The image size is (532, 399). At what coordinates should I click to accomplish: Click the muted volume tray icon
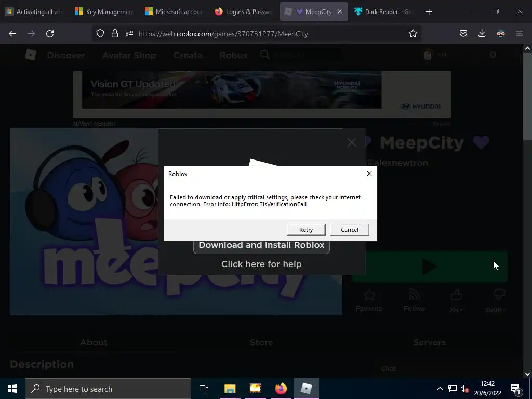point(464,389)
